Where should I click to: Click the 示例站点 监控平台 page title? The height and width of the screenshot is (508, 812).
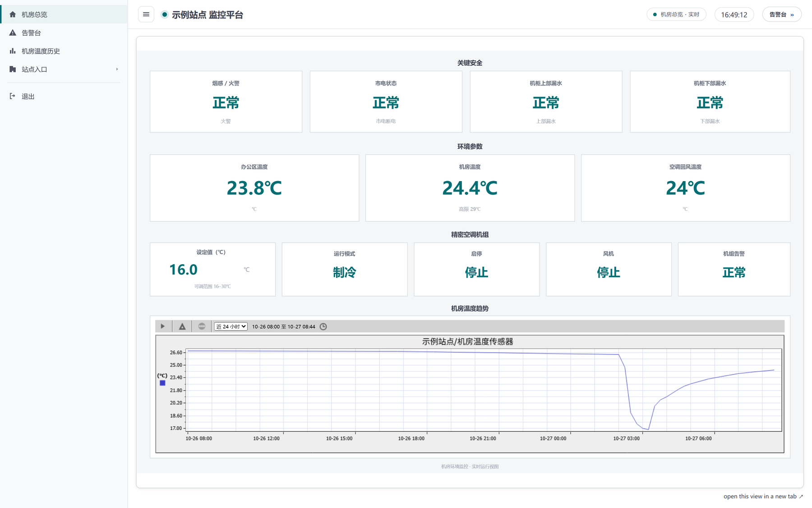coord(208,15)
